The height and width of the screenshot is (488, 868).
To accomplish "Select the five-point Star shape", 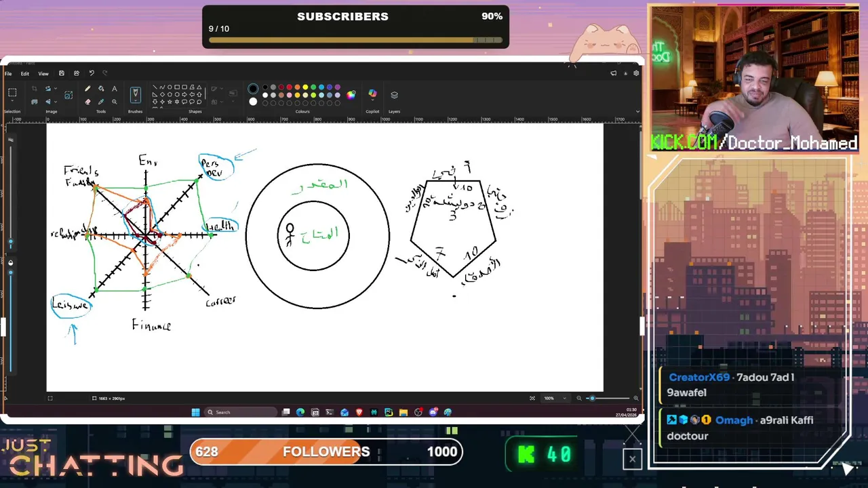I will (x=170, y=102).
